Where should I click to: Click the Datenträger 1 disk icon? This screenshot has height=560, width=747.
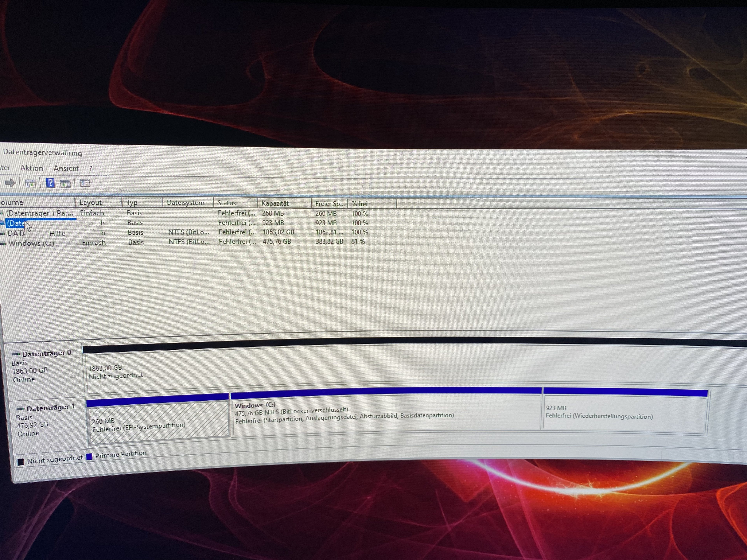(x=20, y=409)
